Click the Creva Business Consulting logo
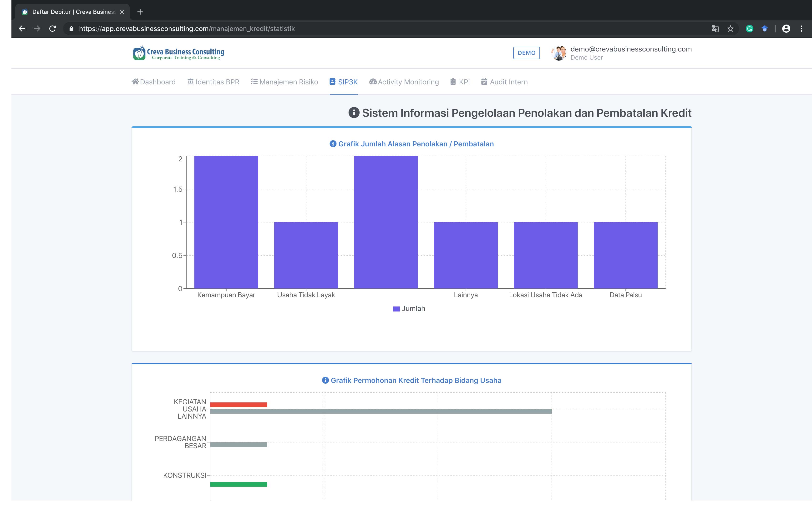The height and width of the screenshot is (514, 812). 178,53
